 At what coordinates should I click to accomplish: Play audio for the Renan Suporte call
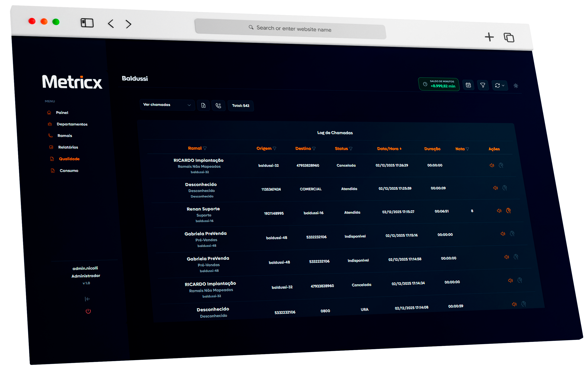pos(499,211)
